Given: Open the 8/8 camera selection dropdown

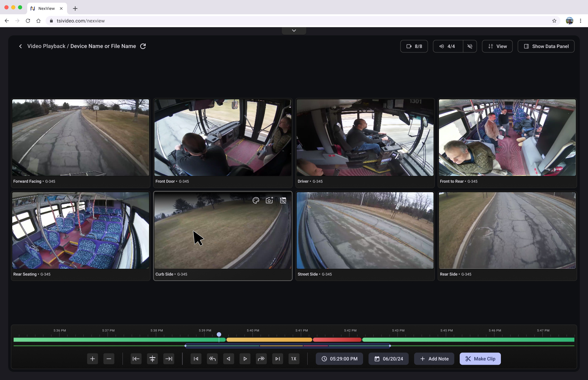Looking at the screenshot, I should 414,46.
